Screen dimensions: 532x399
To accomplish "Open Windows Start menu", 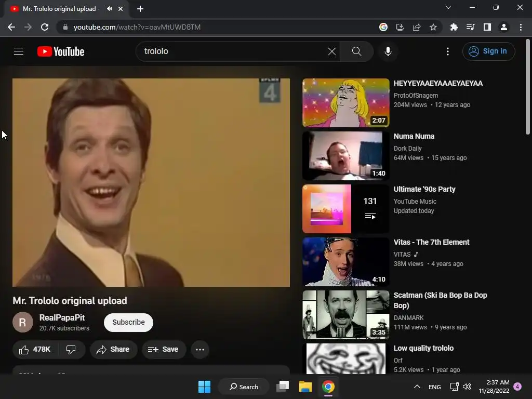I will tap(204, 387).
